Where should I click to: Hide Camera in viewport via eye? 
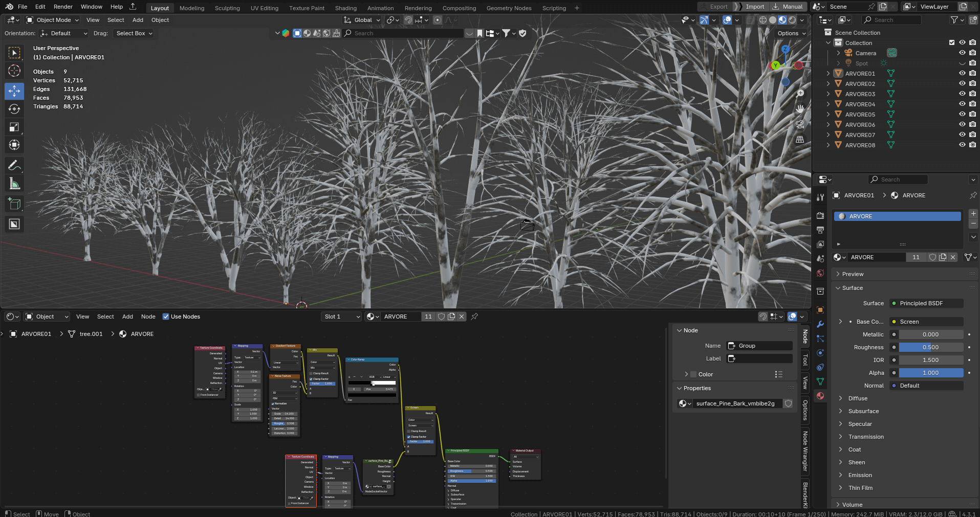tap(962, 53)
